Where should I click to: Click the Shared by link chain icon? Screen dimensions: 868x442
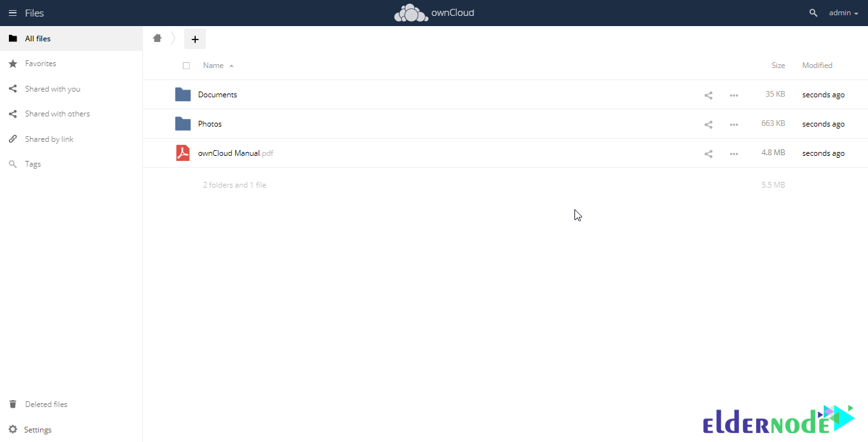pyautogui.click(x=13, y=139)
